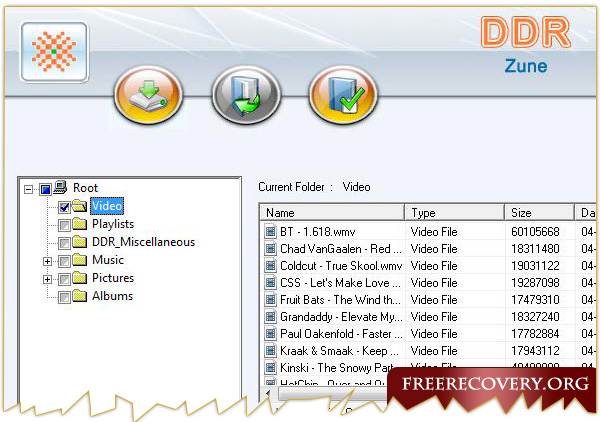Click the file icon of Coldcut - True Skool.wmv
This screenshot has height=422, width=600.
coord(271,266)
